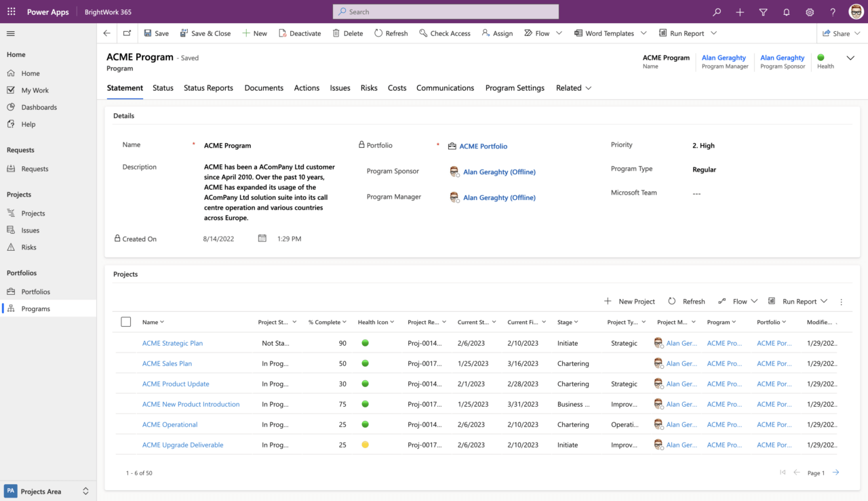Click the Delete record icon

[x=335, y=33]
